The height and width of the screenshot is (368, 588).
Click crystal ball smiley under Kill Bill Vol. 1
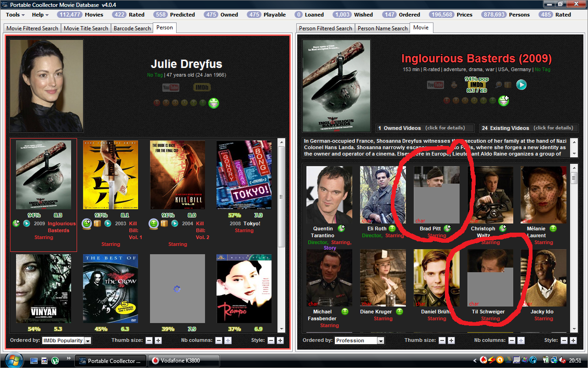[x=87, y=224]
